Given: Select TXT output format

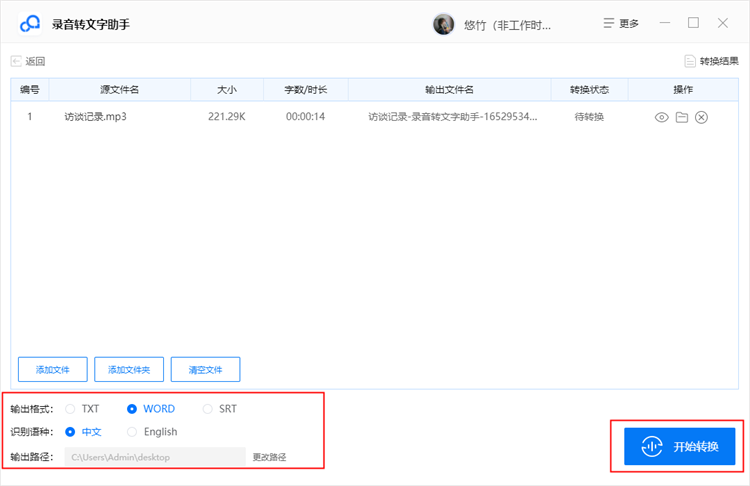Looking at the screenshot, I should point(82,409).
